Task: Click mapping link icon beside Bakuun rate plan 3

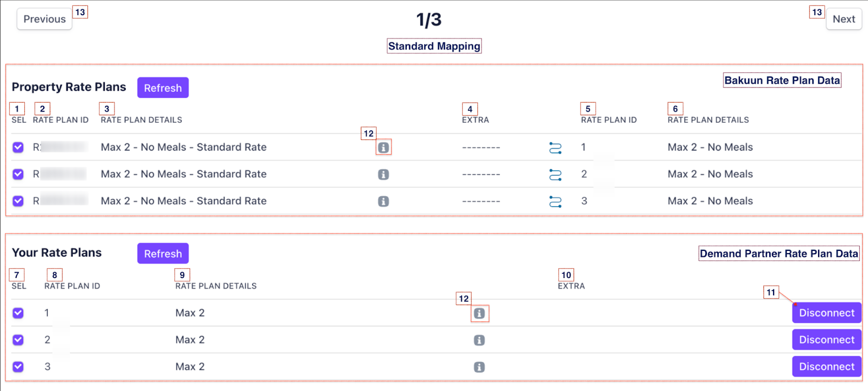Action: (x=556, y=201)
